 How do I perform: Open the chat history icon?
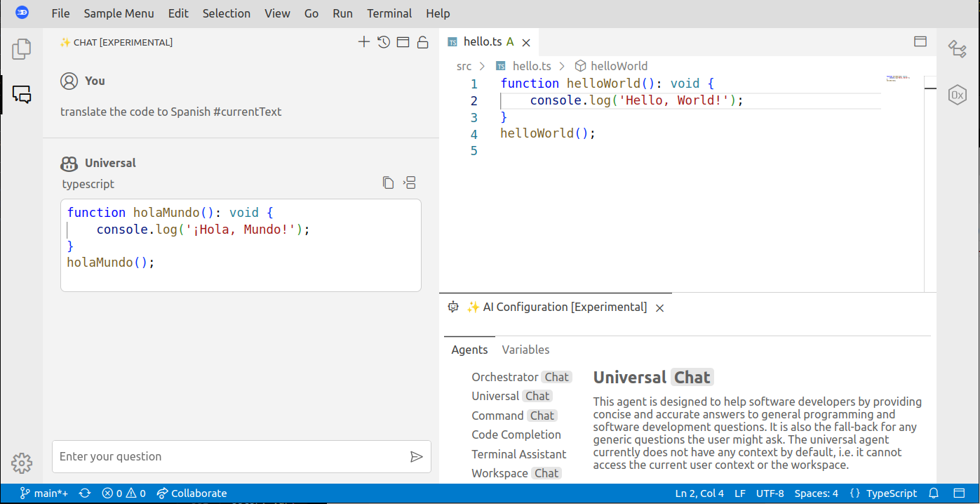click(x=383, y=41)
